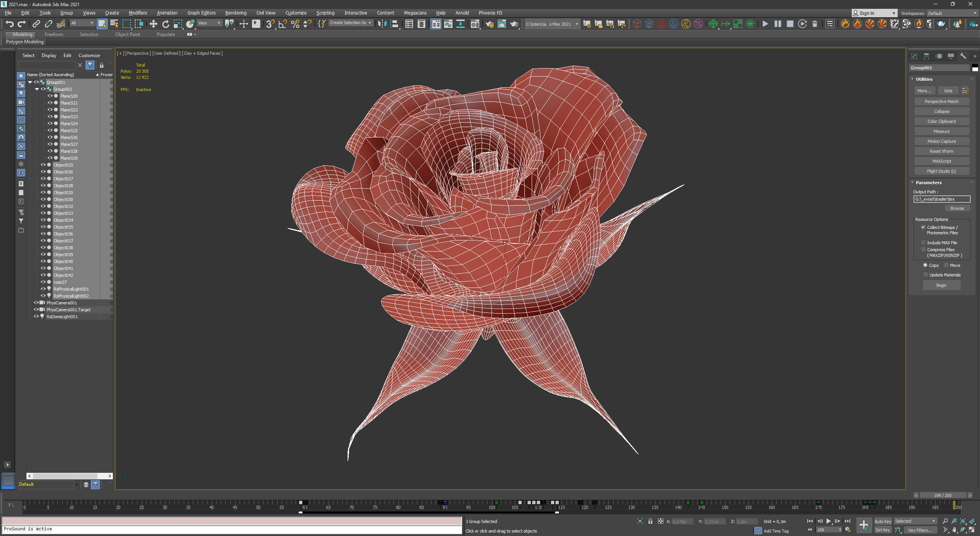Screen dimensions: 980x536
Task: Enable Include MAX File checkbox
Action: 923,243
